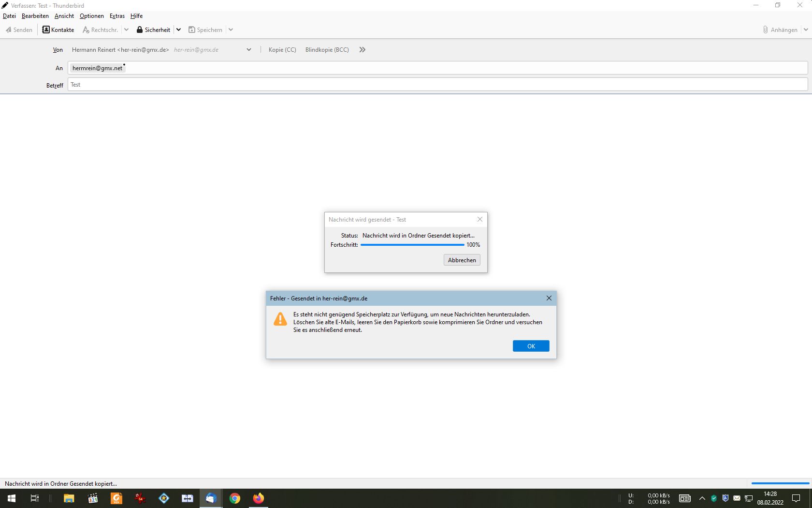Click the network speed meter in the taskbar

[x=649, y=498]
